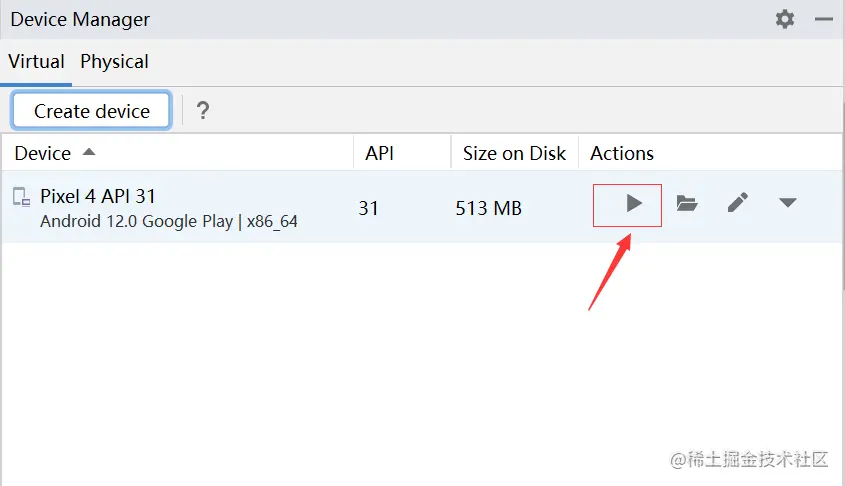Expand the more actions dropdown arrow
Screen dimensions: 845x486
pyautogui.click(x=787, y=203)
